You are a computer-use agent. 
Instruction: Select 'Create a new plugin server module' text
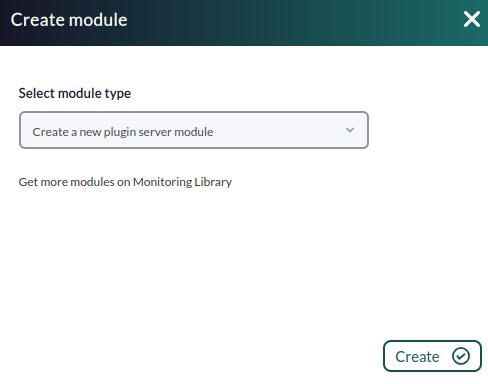click(x=123, y=132)
